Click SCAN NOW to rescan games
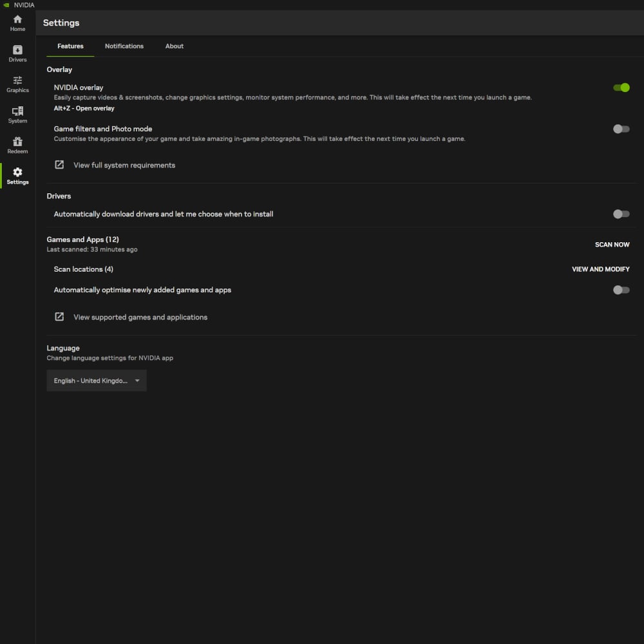 [x=612, y=245]
